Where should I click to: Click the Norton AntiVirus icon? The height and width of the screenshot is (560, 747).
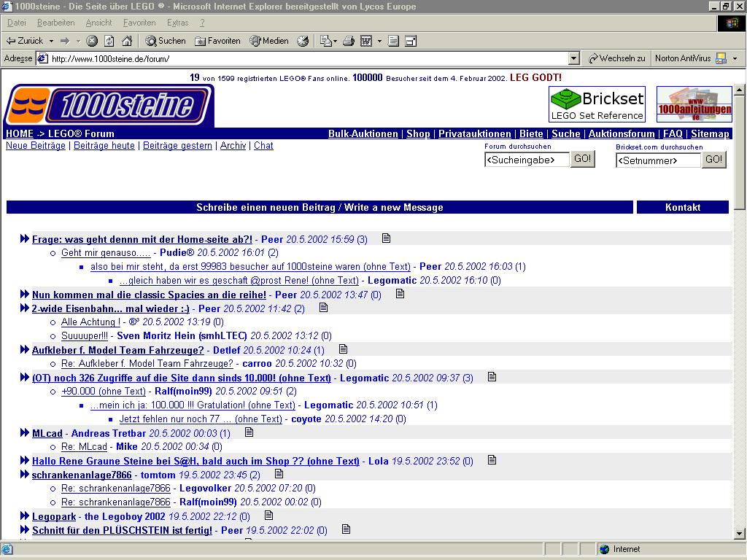coord(721,58)
